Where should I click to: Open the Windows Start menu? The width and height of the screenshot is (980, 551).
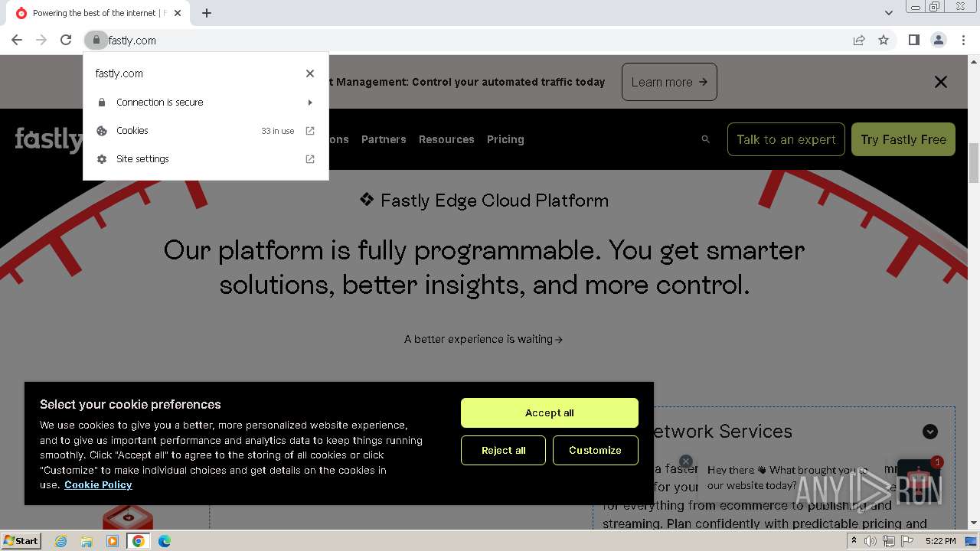tap(21, 540)
